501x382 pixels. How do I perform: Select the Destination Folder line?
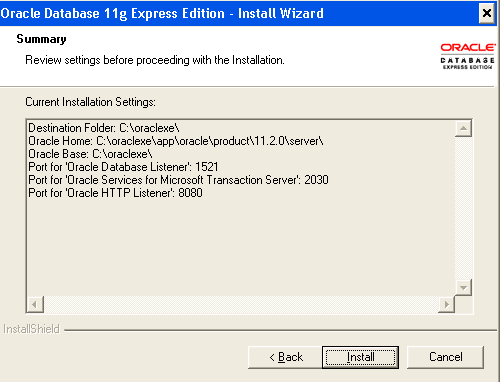pos(104,128)
